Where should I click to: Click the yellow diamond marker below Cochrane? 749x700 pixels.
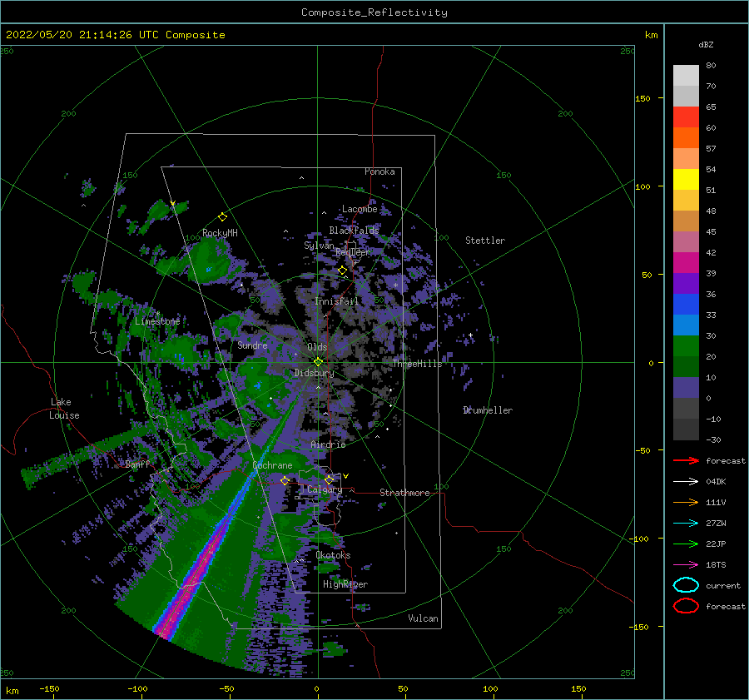[285, 480]
